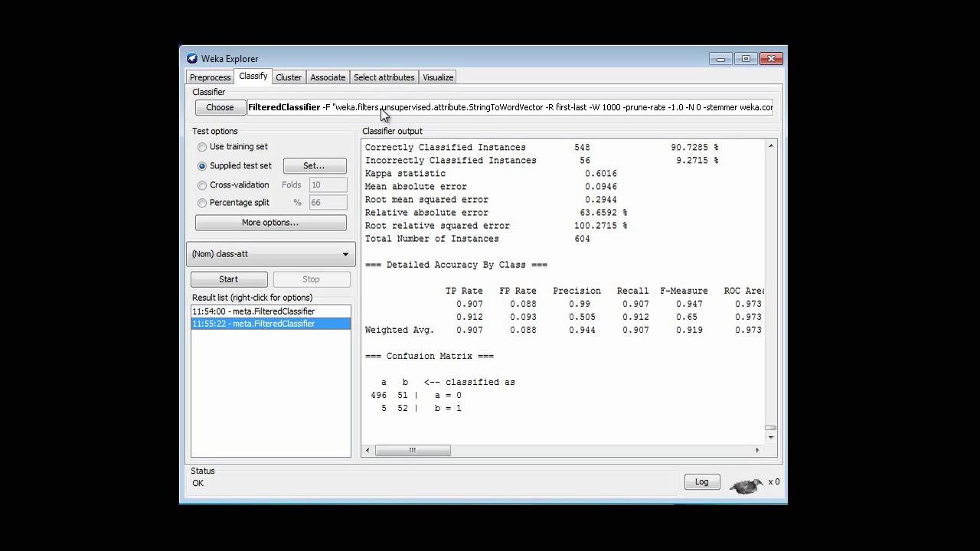Screen dimensions: 980x551
Task: Click output horizontal scrollbar thumb
Action: [x=412, y=451]
